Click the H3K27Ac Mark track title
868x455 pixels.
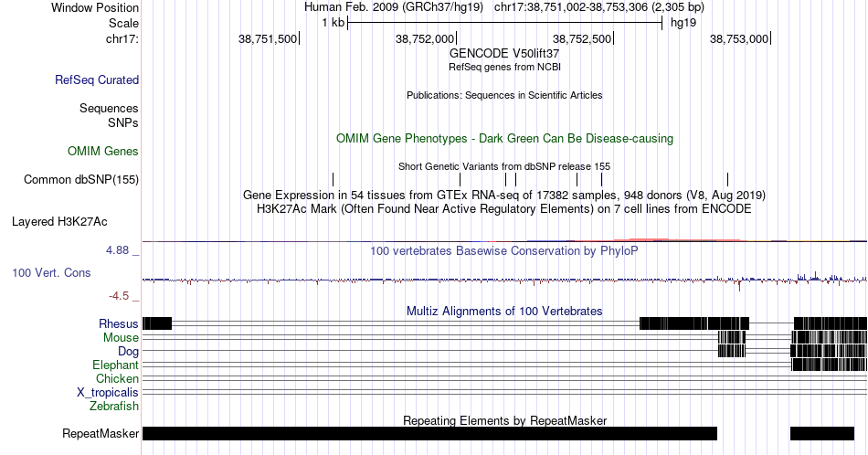tap(504, 208)
